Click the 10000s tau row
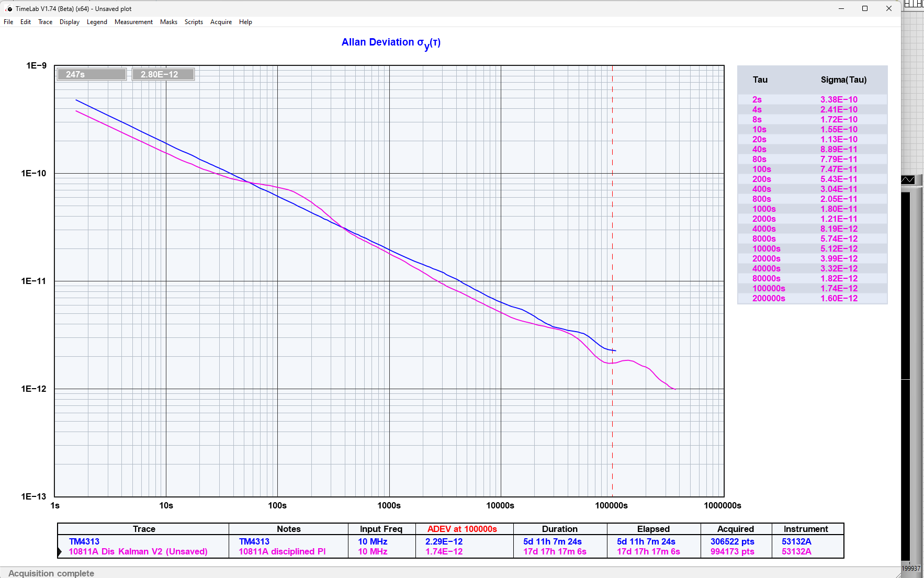The height and width of the screenshot is (578, 924). click(813, 248)
